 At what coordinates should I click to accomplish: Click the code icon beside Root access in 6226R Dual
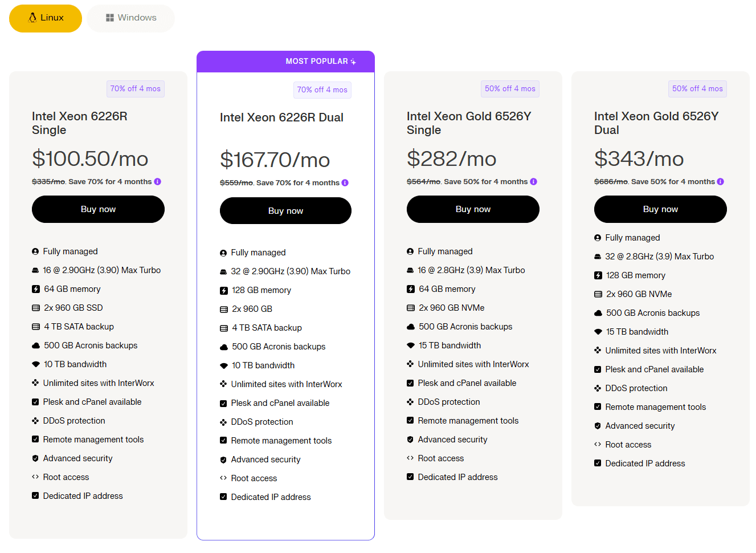(x=223, y=478)
